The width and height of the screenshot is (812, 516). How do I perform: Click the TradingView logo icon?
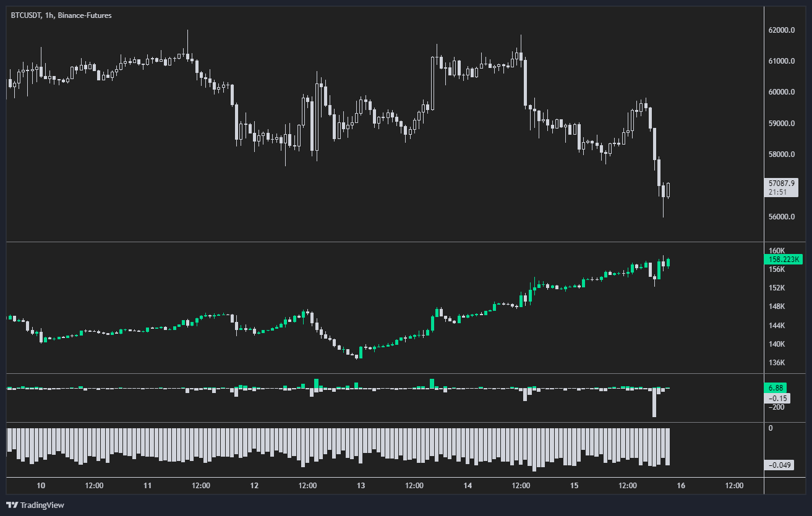click(12, 505)
